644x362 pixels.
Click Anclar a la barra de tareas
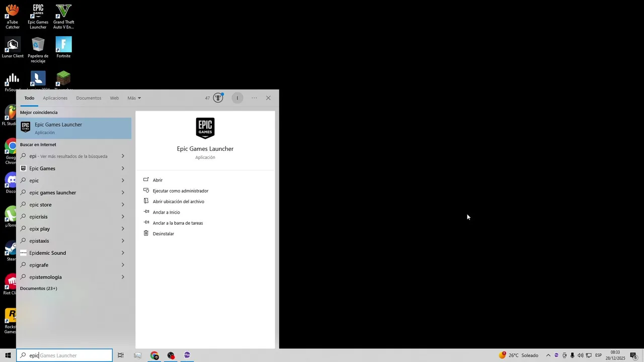(x=178, y=223)
